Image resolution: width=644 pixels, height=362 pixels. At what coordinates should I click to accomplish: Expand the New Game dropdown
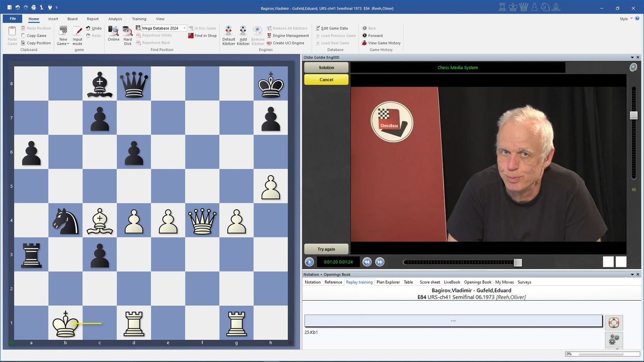click(63, 44)
